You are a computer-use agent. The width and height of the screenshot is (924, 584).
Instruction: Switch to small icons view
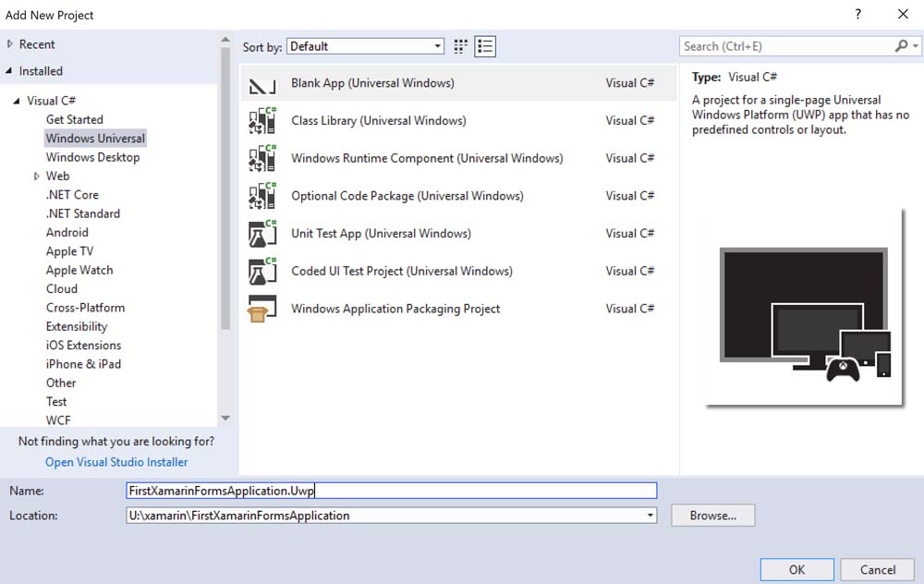tap(461, 46)
